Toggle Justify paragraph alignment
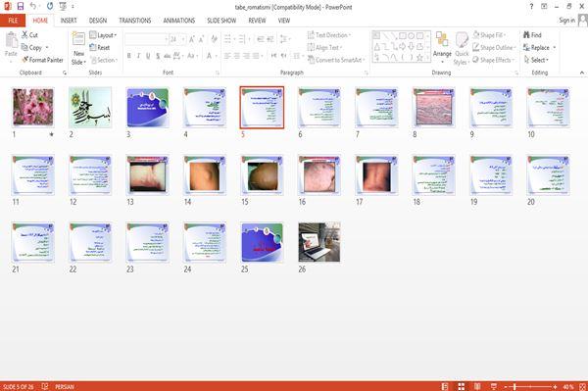The height and width of the screenshot is (391, 588). [x=256, y=56]
